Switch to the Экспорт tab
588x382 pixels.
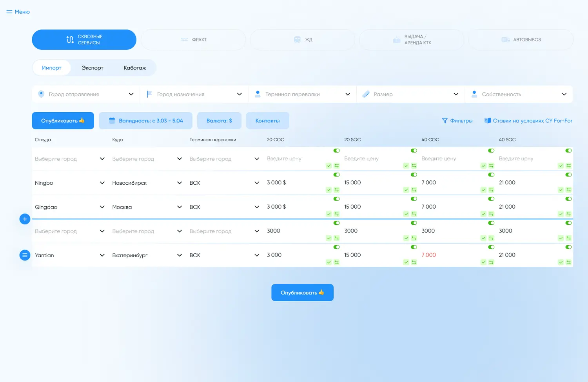click(x=93, y=68)
